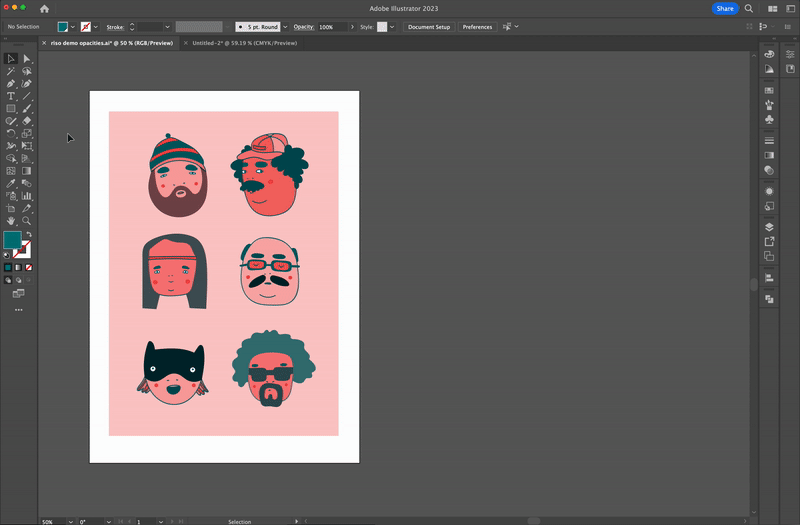Open artboard number dropdown
Viewport: 800px width, 525px height.
pos(161,521)
